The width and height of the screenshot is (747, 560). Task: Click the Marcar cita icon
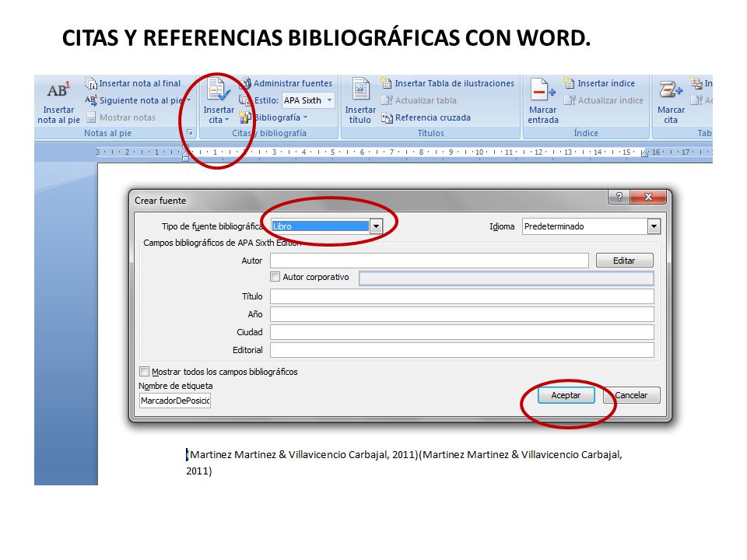[x=671, y=89]
